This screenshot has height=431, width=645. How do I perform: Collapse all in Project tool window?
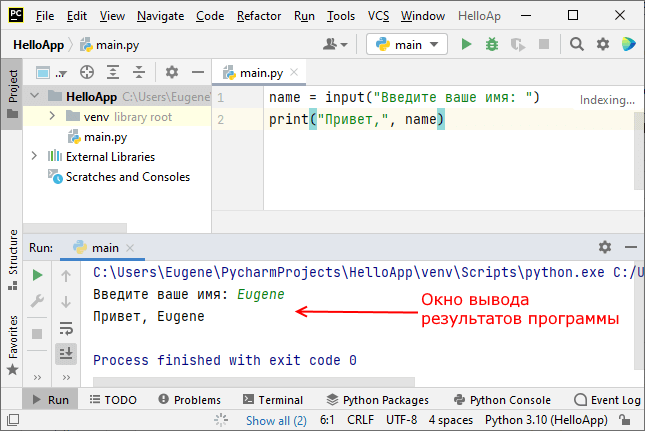pos(139,72)
